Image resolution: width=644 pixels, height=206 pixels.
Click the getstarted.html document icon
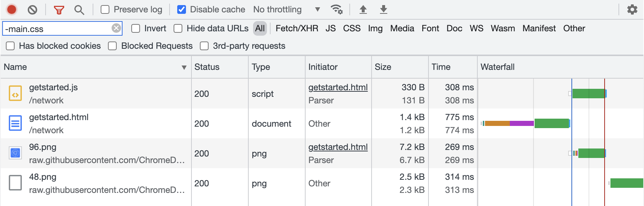pyautogui.click(x=15, y=123)
